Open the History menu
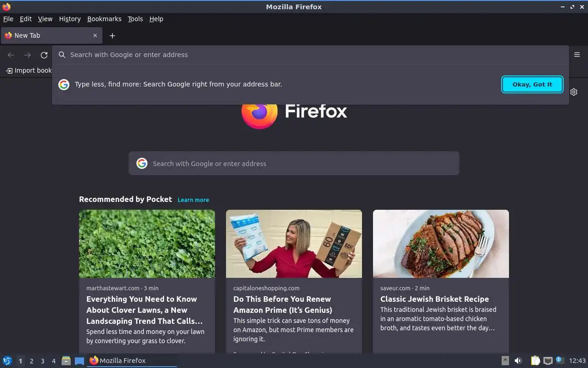Viewport: 588px width, 368px height. [x=70, y=19]
